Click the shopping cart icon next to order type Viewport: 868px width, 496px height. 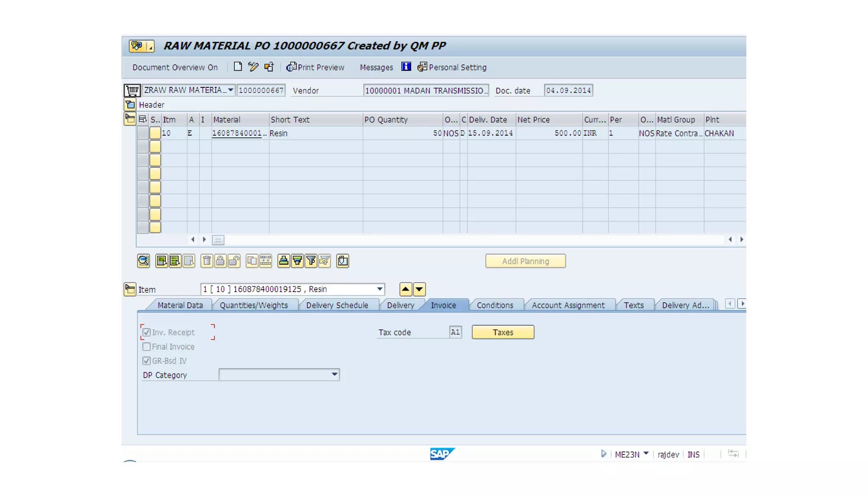click(132, 90)
